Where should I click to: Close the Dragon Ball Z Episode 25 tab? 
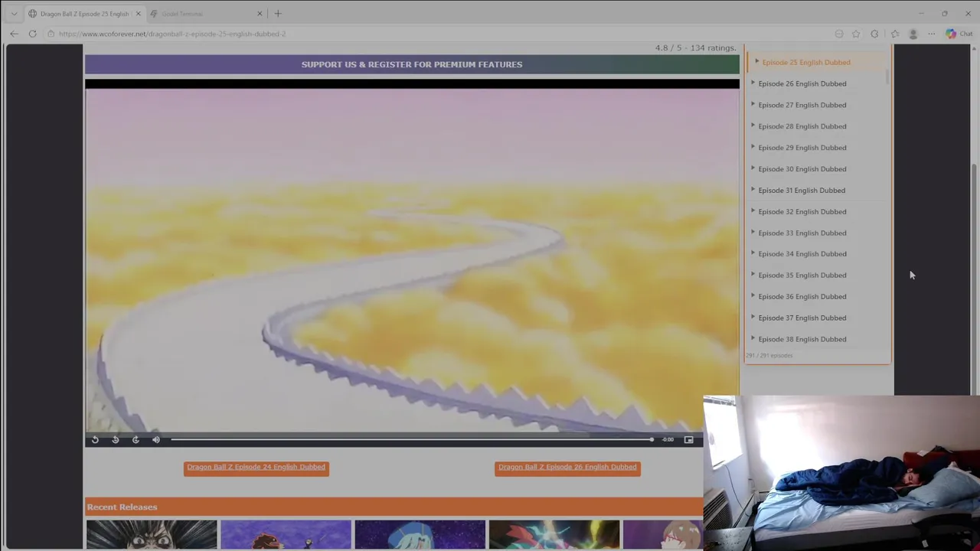coord(138,14)
